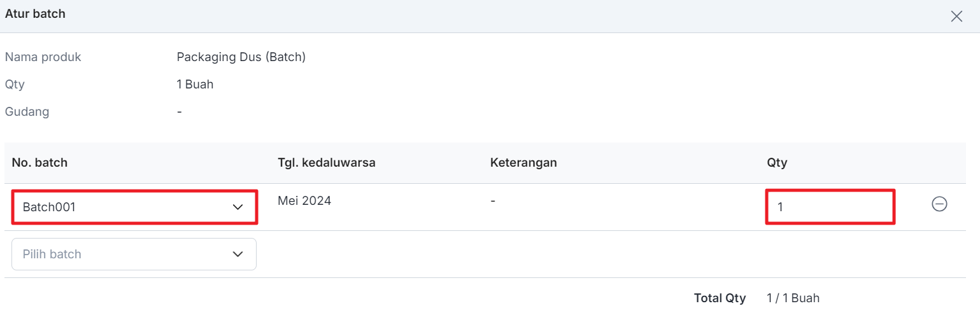
Task: Select the Qty column header in table
Action: tap(777, 163)
